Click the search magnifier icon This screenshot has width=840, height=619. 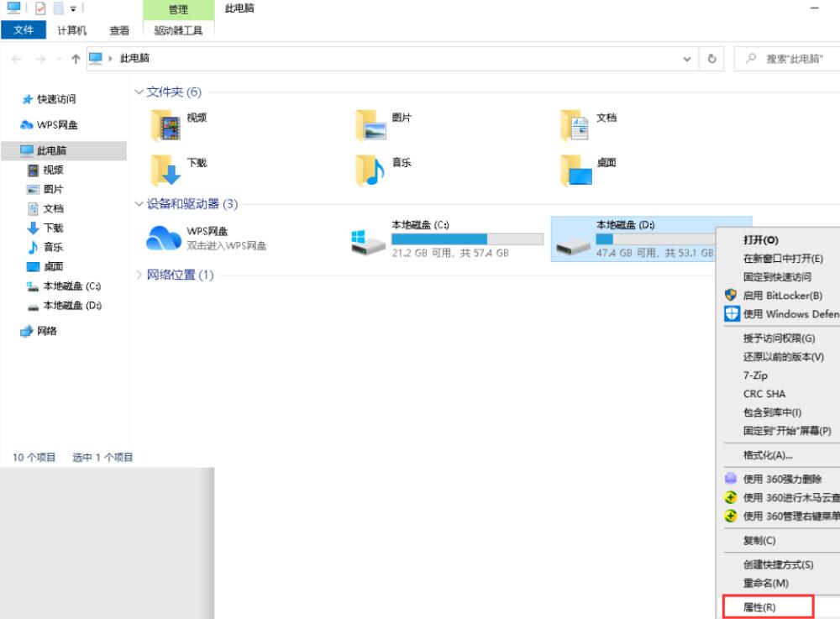coord(751,58)
